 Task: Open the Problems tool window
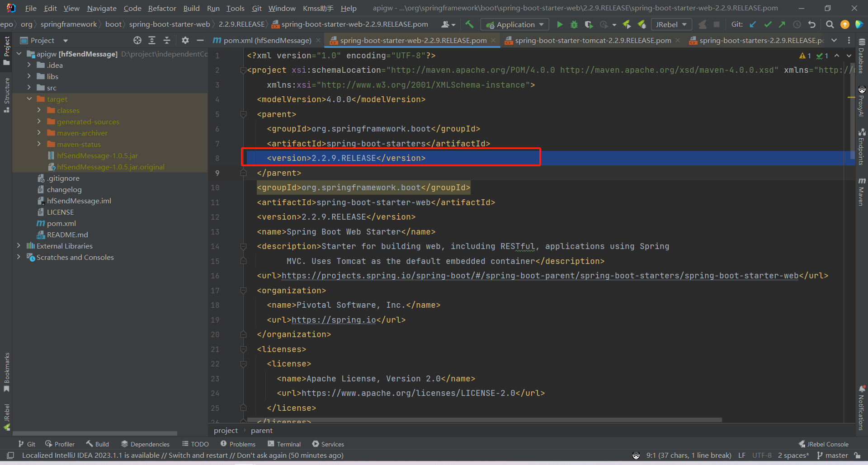point(238,444)
